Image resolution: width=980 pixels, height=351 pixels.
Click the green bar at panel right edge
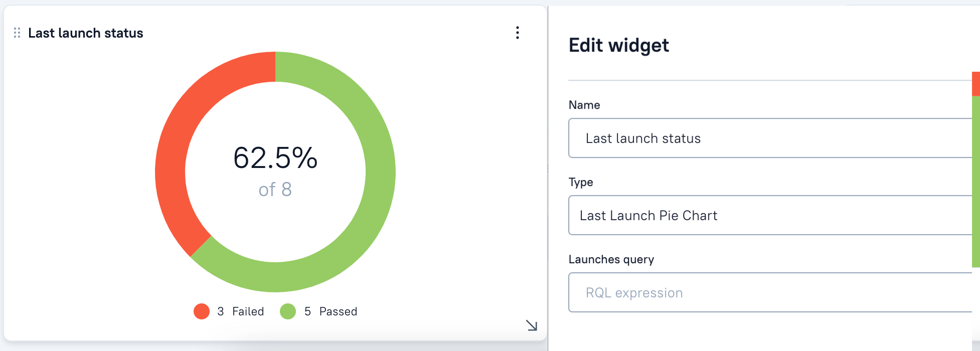pyautogui.click(x=975, y=181)
